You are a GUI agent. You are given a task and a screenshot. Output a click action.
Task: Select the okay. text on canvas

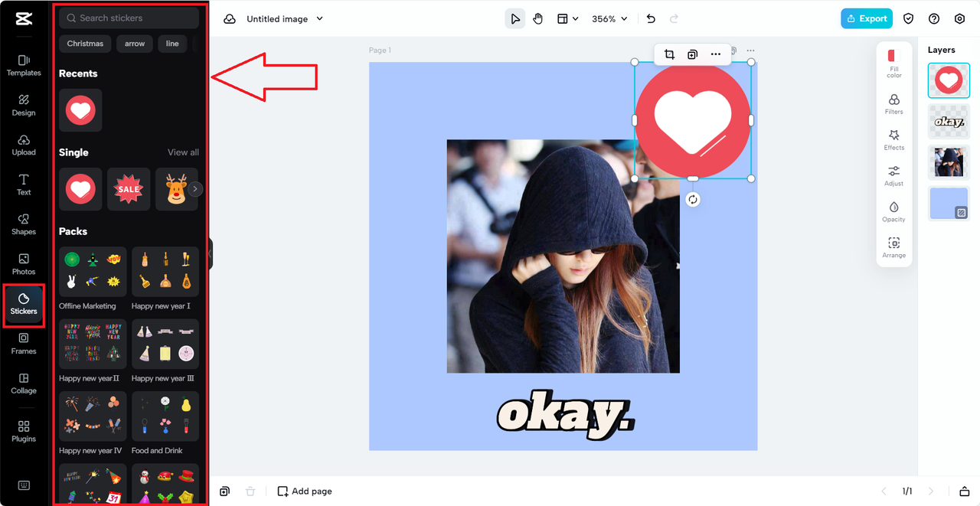coord(565,416)
